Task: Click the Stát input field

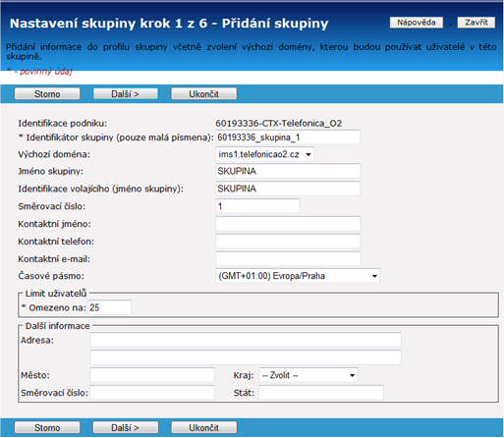Action: click(x=321, y=392)
